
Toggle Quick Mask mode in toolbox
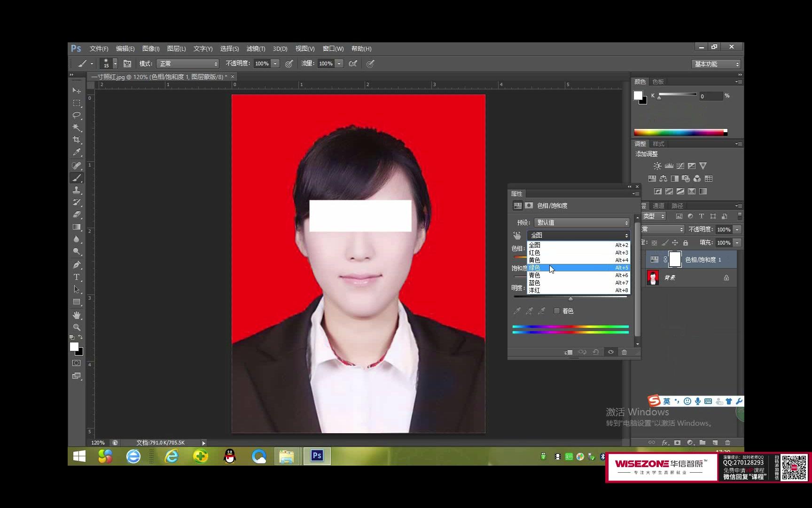[x=77, y=363]
